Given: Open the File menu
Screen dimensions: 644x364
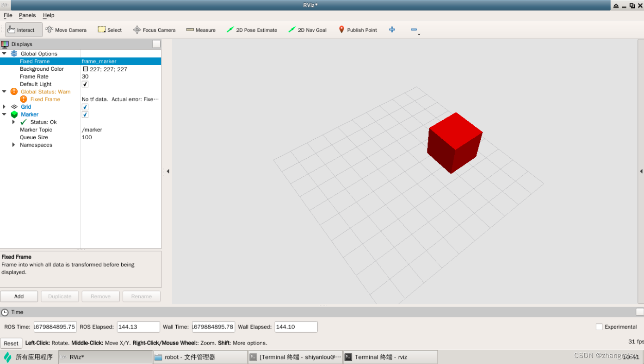Looking at the screenshot, I should tap(8, 15).
